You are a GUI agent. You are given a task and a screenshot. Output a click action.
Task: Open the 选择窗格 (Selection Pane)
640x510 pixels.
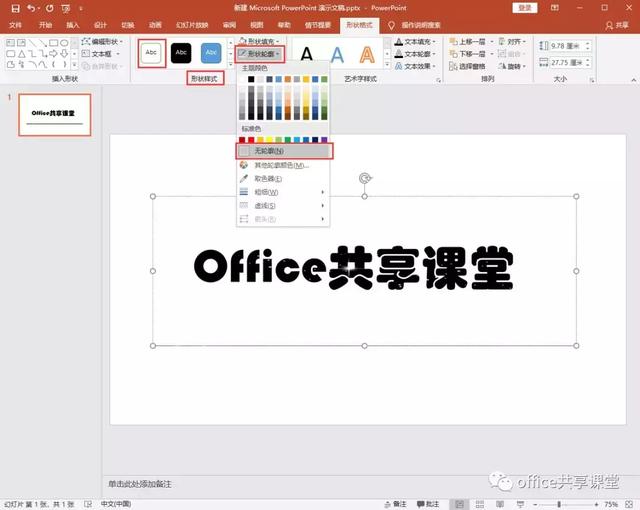(468, 66)
